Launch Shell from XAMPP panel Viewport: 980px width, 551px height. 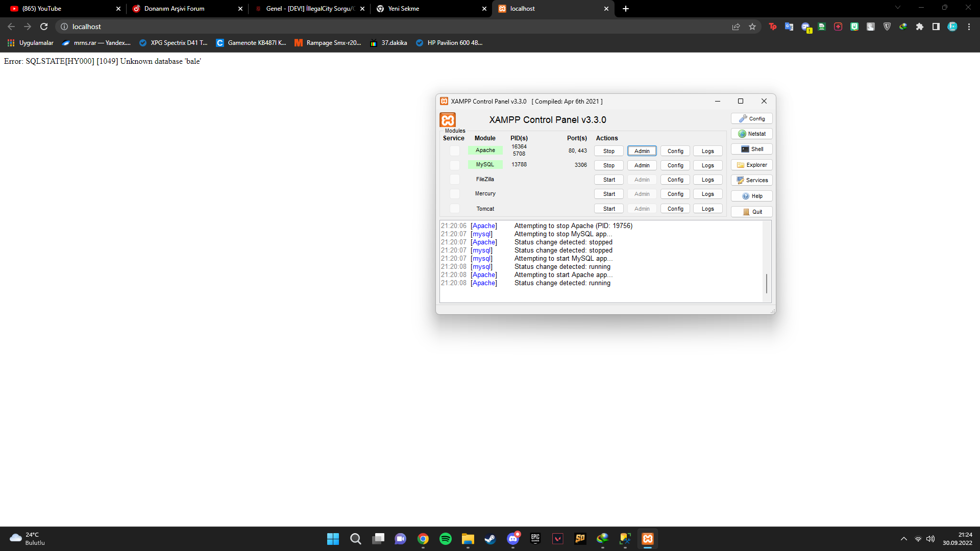click(751, 149)
